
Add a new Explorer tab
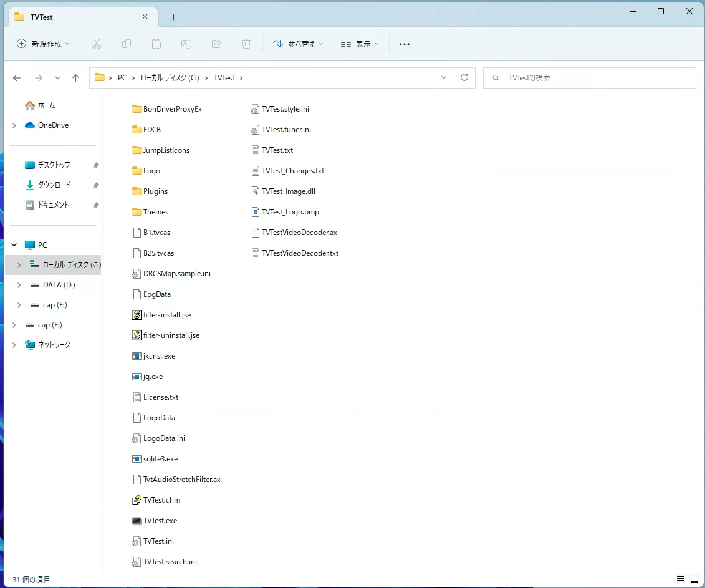point(173,17)
